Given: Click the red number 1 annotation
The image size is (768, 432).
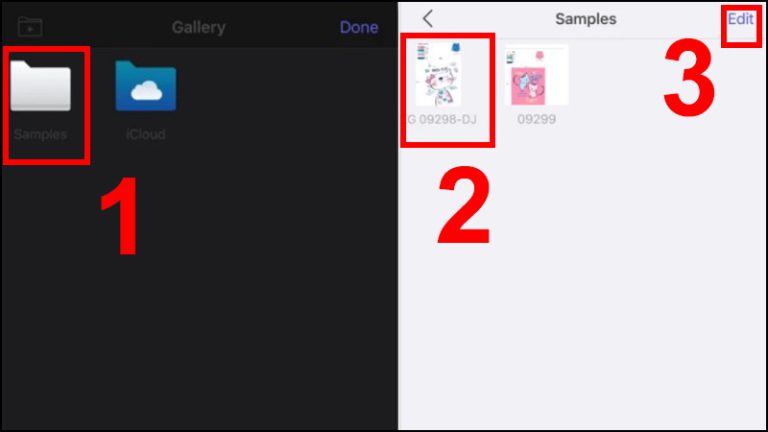Looking at the screenshot, I should (x=120, y=216).
